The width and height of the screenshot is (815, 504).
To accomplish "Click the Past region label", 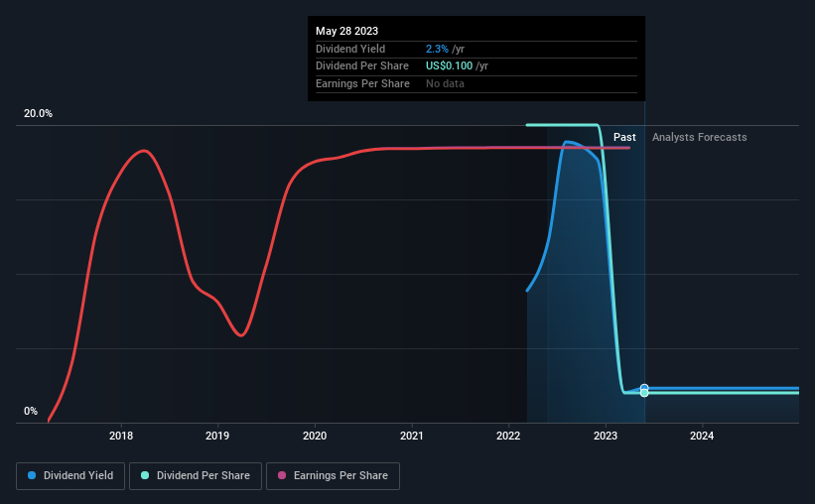I will pos(624,137).
